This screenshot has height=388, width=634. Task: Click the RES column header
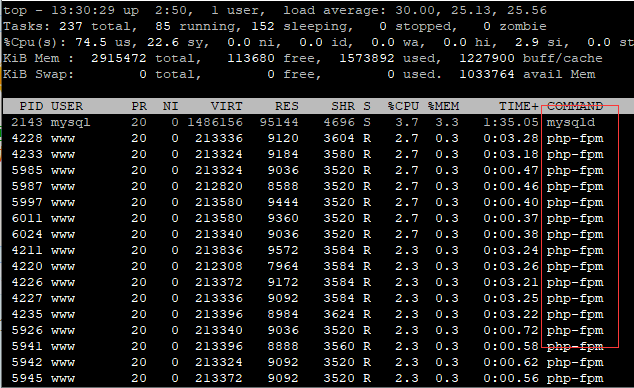(x=287, y=106)
